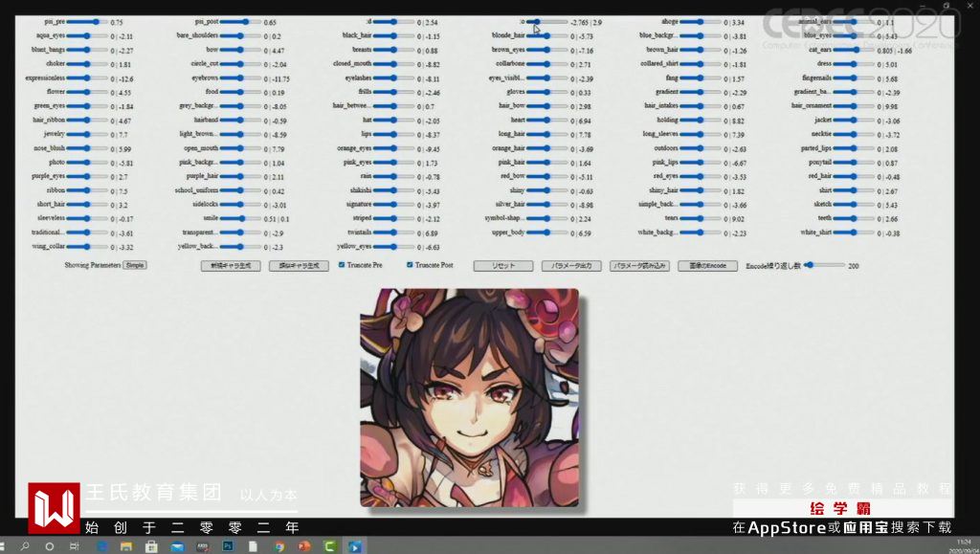Adjust the long_hair slider
This screenshot has width=980, height=554.
click(x=546, y=134)
